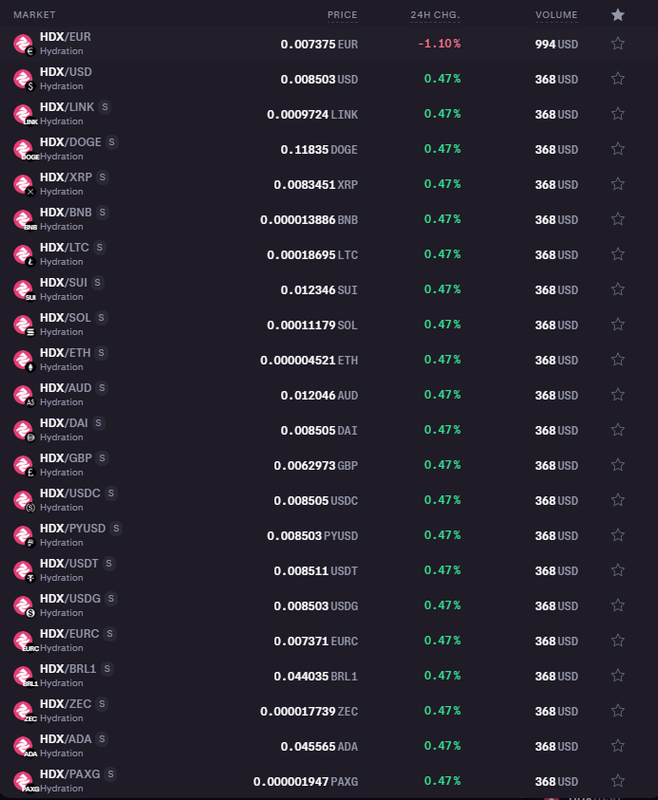Open HDX/BNB trading pair link
Image resolution: width=658 pixels, height=800 pixels.
[66, 212]
